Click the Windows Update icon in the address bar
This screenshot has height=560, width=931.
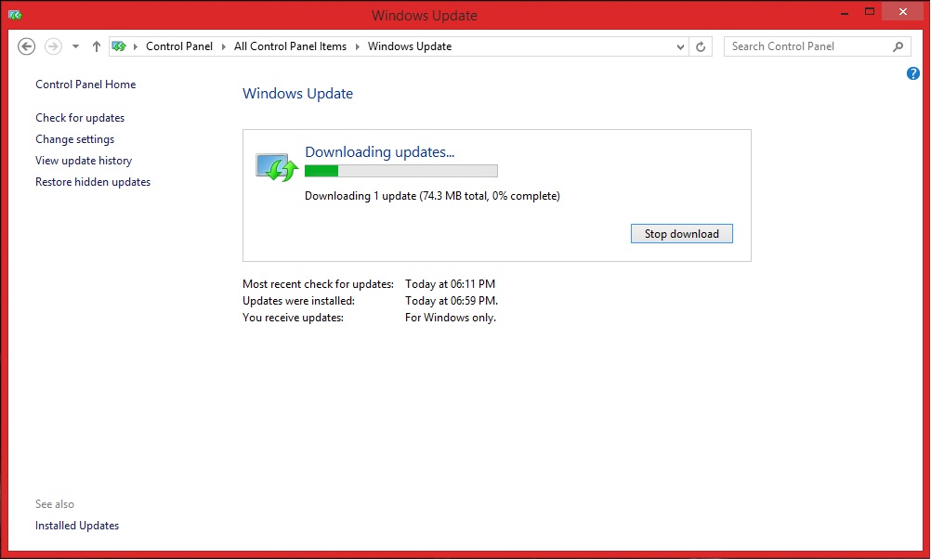pyautogui.click(x=119, y=46)
